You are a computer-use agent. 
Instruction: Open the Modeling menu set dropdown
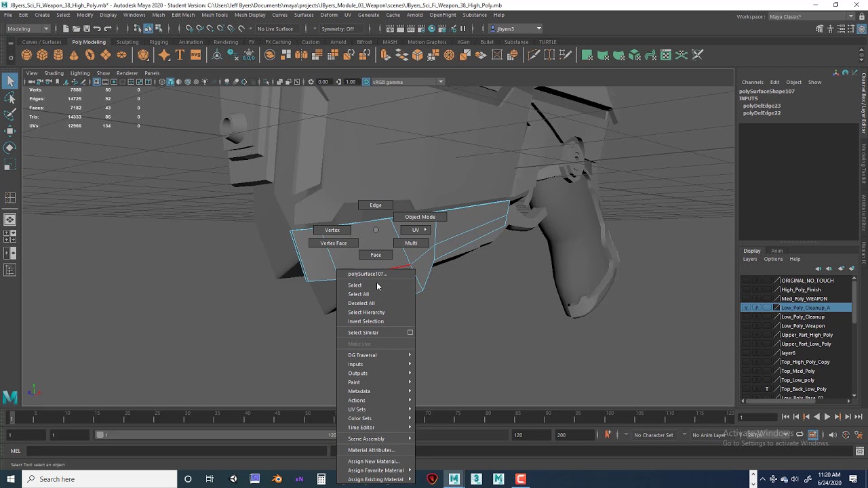coord(27,28)
